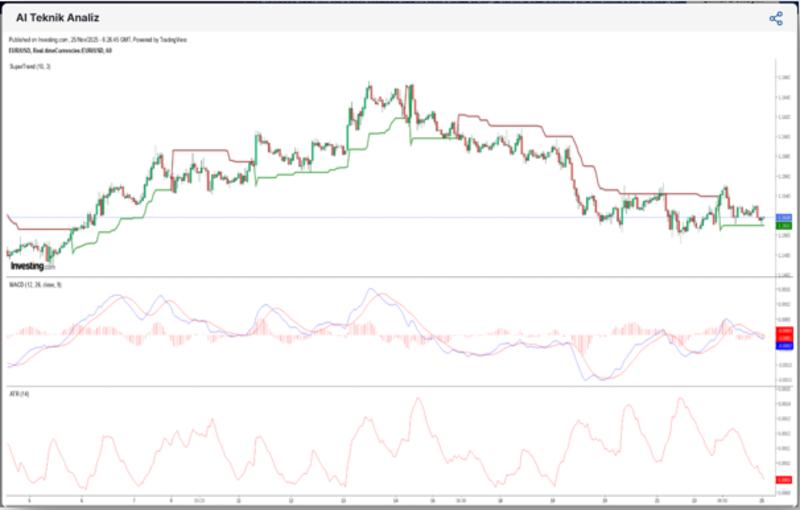Click the red MACD value tag

click(x=784, y=330)
